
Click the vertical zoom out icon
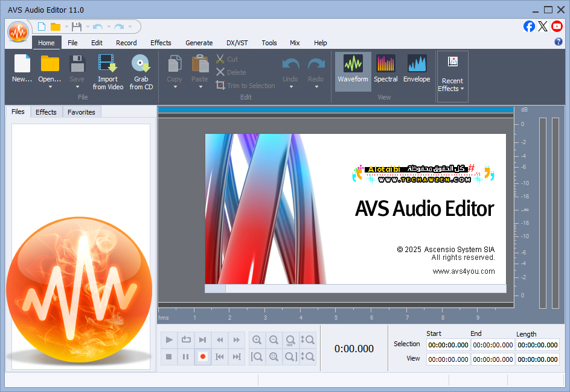coord(307,357)
